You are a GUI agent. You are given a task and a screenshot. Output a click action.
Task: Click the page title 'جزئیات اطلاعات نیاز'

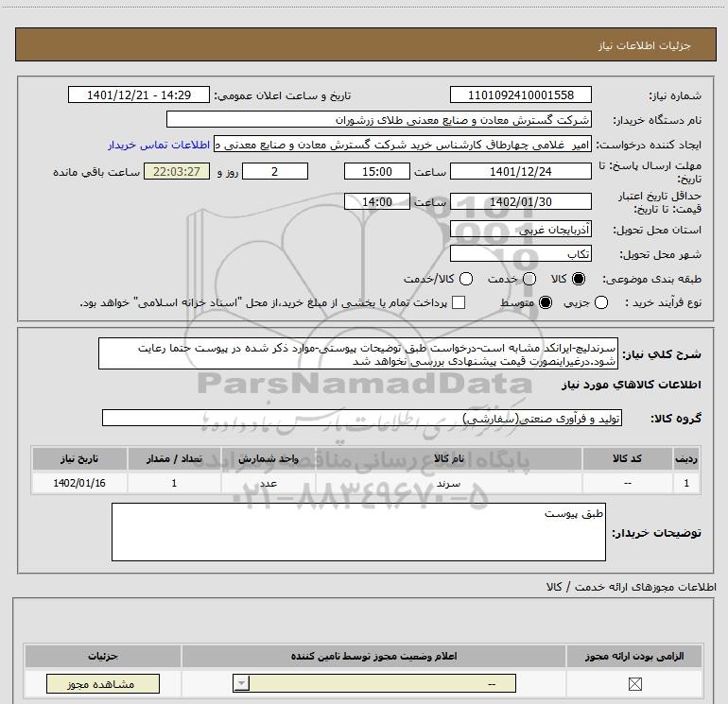[x=645, y=45]
